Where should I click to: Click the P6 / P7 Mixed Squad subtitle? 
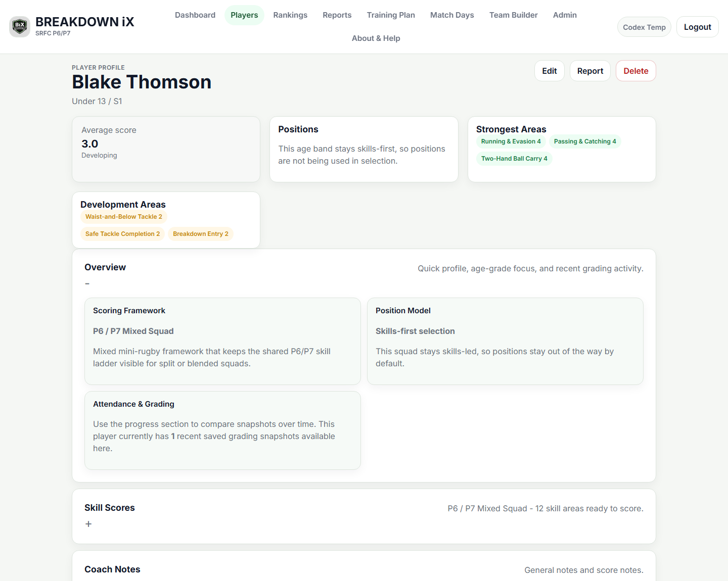(x=133, y=331)
